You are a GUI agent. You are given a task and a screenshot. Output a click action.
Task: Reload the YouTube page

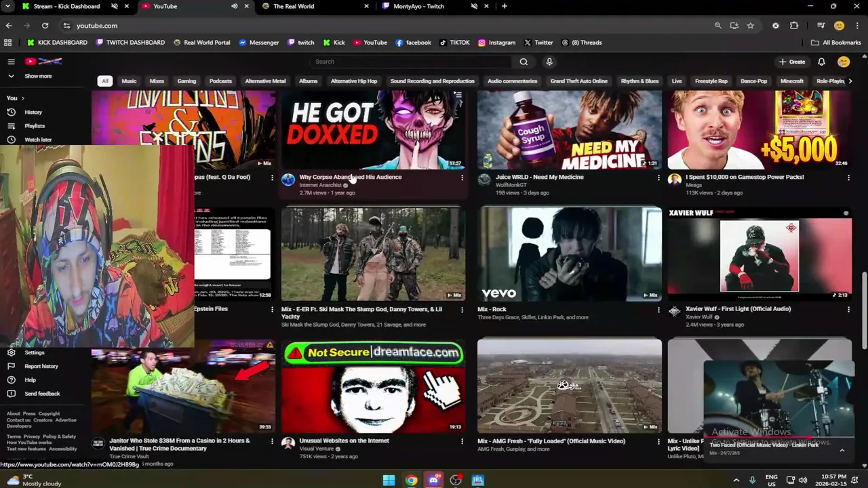[45, 26]
